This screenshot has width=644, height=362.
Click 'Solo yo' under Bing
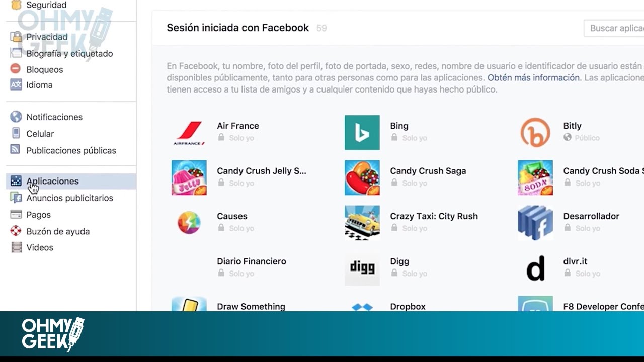coord(415,138)
